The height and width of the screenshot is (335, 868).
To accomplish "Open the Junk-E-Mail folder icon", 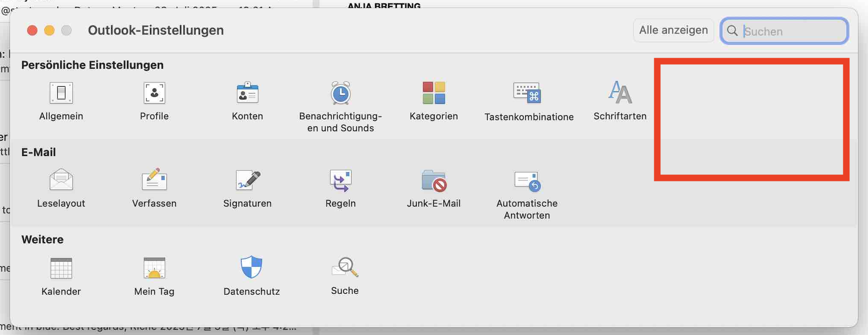I will [434, 181].
